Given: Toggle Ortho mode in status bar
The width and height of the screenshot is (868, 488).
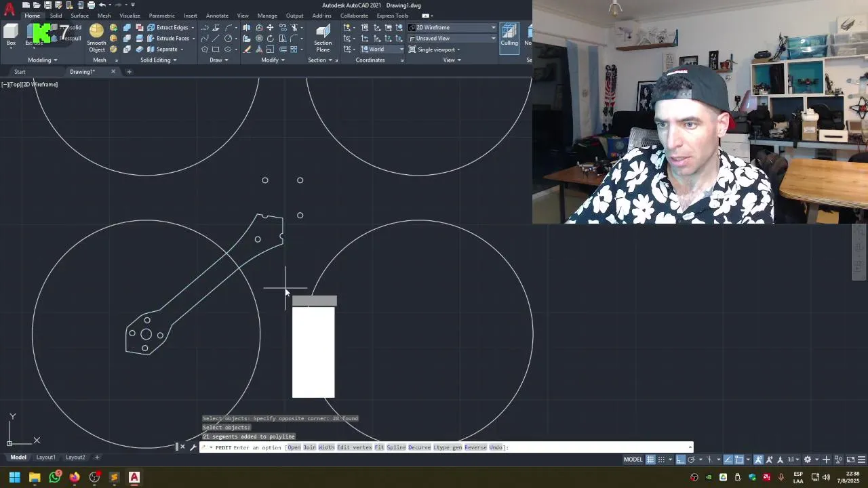Looking at the screenshot, I should coord(680,460).
